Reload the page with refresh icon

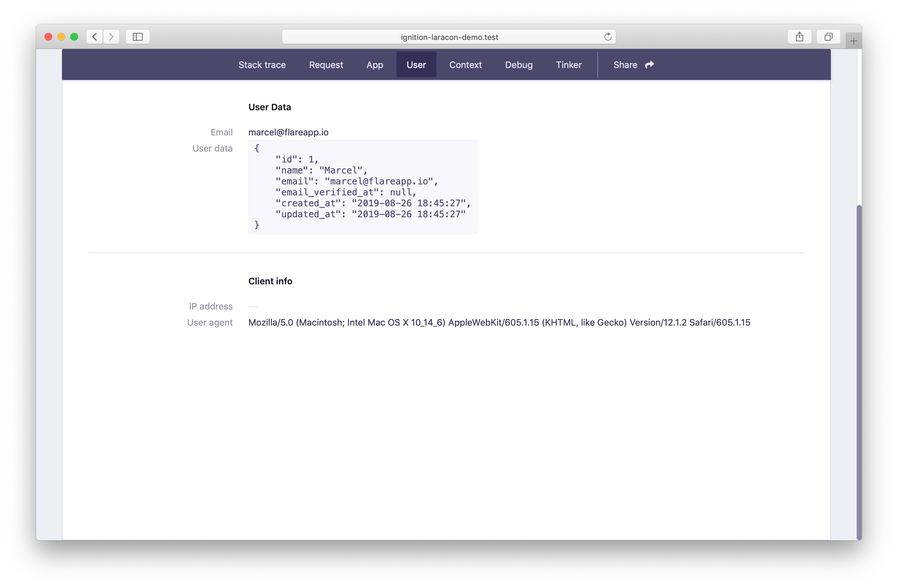607,36
